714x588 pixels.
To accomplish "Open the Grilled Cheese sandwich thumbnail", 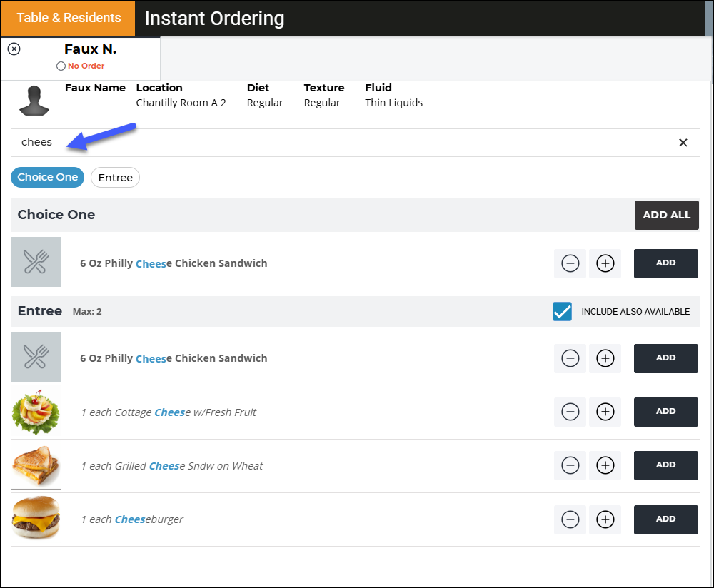I will point(36,465).
